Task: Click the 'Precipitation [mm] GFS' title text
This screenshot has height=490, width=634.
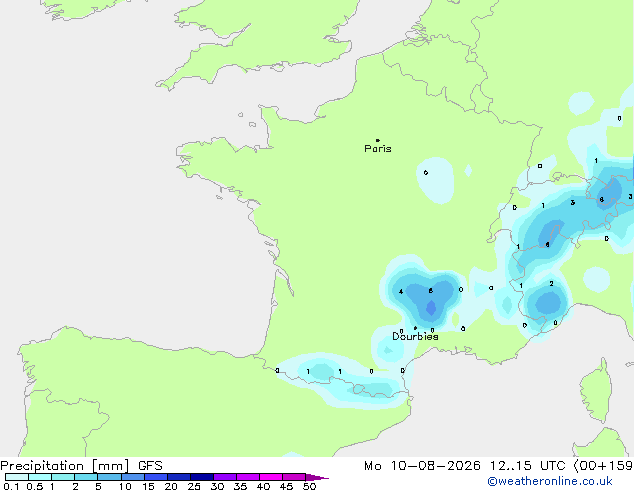Action: (81, 466)
